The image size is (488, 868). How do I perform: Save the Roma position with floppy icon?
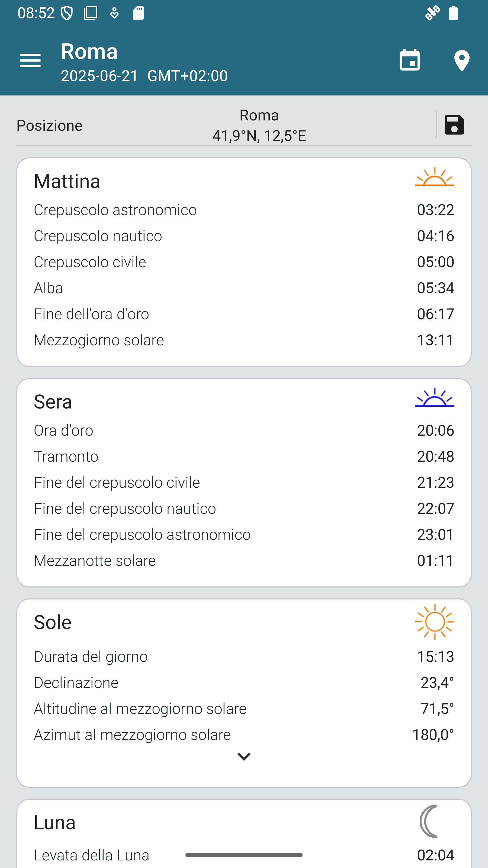(454, 125)
